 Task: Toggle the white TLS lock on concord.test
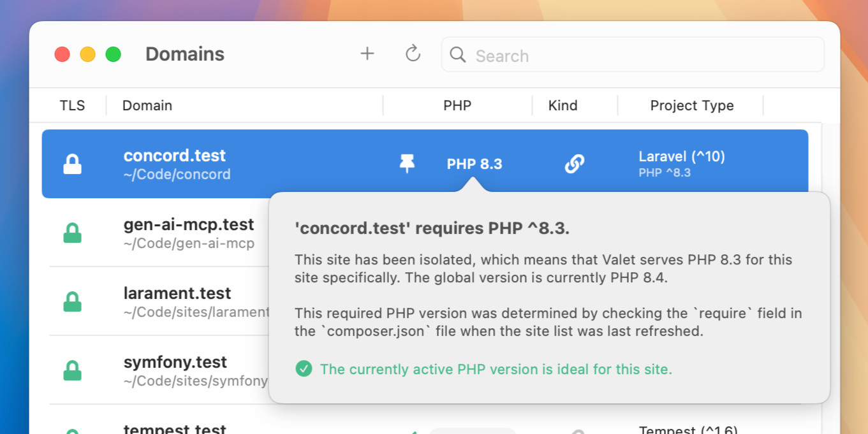click(x=72, y=164)
